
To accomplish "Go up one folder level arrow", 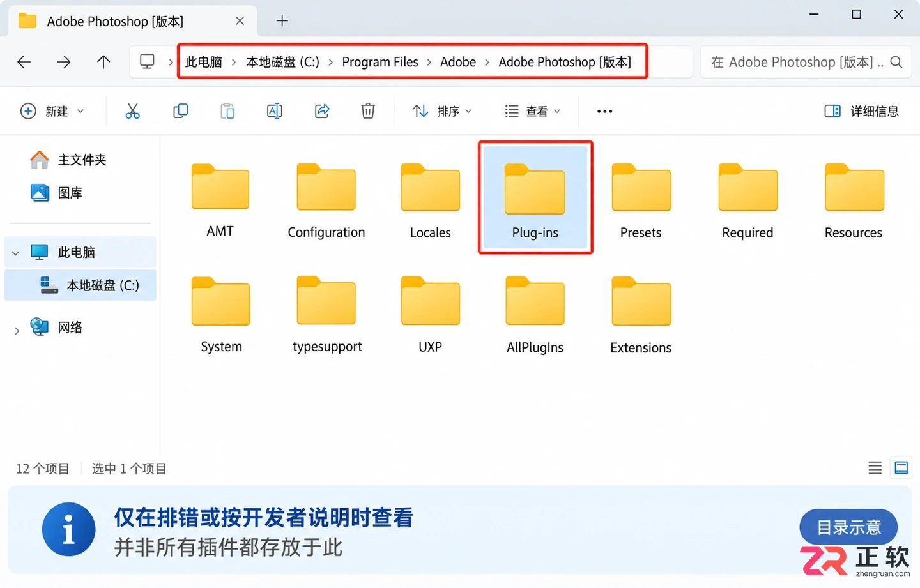I will tap(103, 62).
